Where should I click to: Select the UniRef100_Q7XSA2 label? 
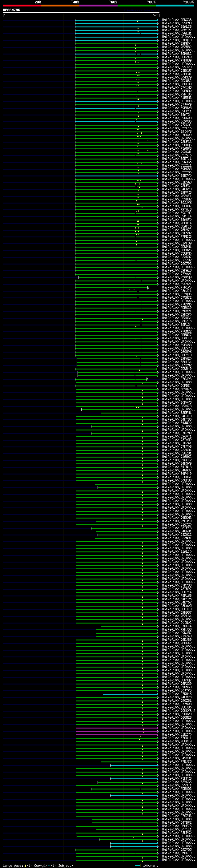pos(177,125)
